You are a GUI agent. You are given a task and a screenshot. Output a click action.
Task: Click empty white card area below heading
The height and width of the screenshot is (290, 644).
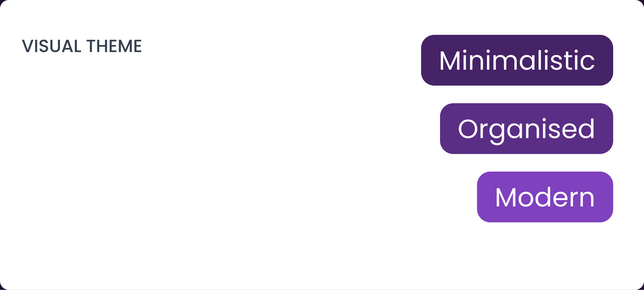click(x=200, y=163)
